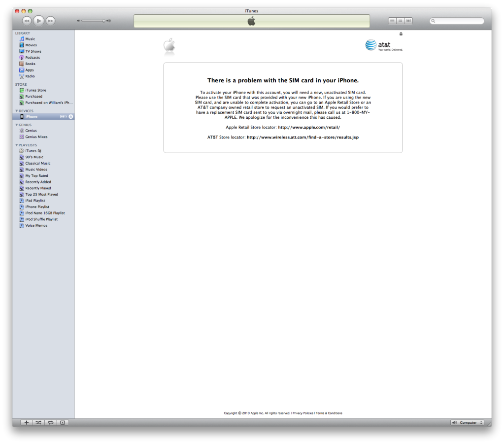Switch to Cover Flow view
The image size is (504, 444).
(408, 21)
